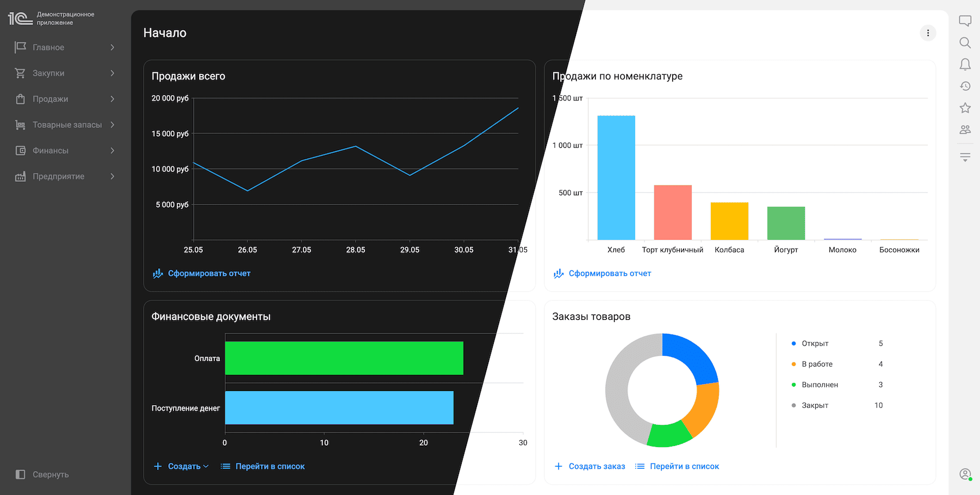Expand the Главное section chevron
This screenshot has height=495, width=980.
pyautogui.click(x=113, y=47)
